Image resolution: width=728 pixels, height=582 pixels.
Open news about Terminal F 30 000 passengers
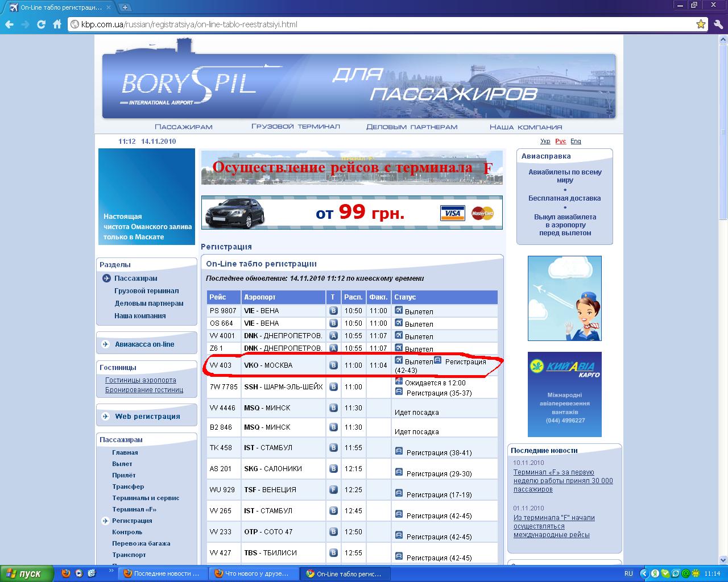point(562,480)
